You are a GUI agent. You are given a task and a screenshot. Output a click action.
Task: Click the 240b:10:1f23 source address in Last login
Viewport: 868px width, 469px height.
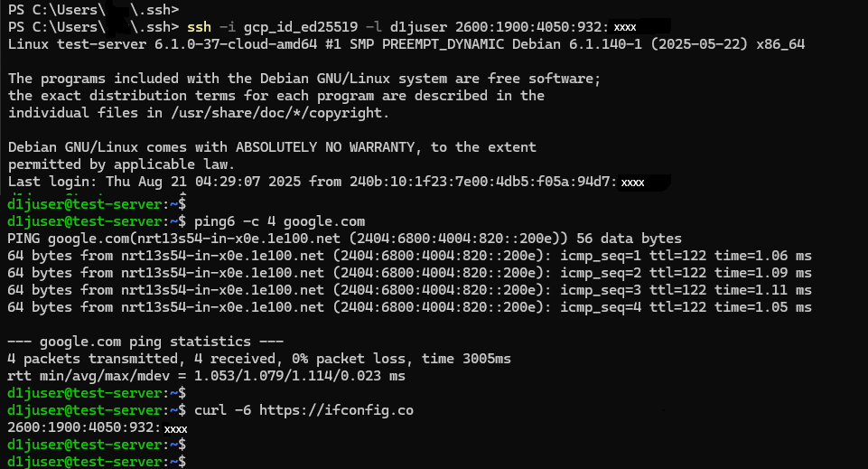[497, 182]
